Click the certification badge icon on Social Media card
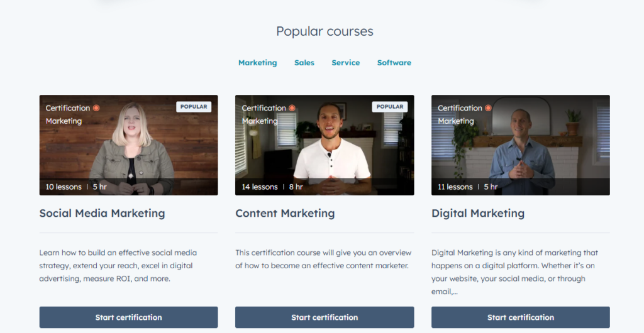The height and width of the screenshot is (333, 644). coord(96,108)
